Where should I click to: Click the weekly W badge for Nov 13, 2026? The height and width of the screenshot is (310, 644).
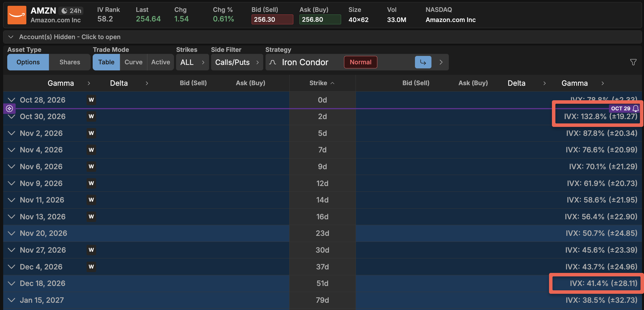(91, 217)
